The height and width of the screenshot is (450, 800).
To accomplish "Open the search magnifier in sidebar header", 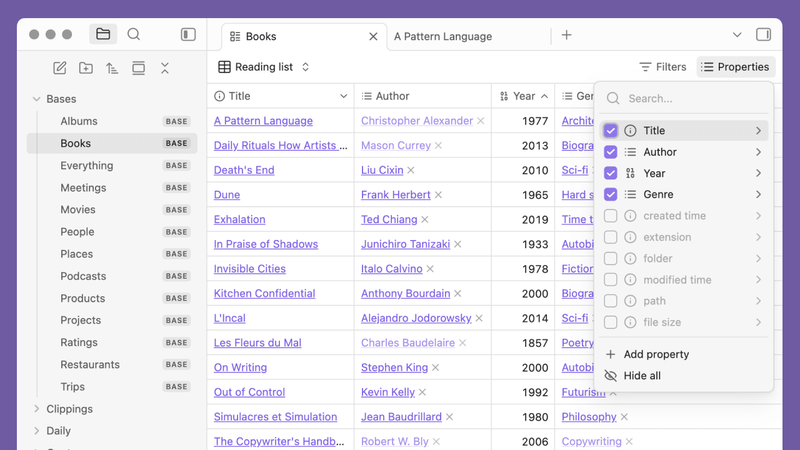I will (133, 34).
